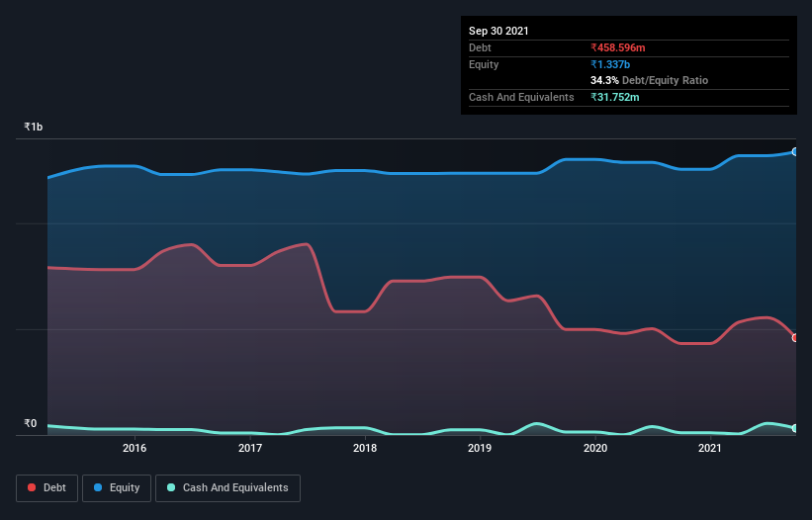
Task: Click the 2018 x-axis label
Action: click(365, 448)
